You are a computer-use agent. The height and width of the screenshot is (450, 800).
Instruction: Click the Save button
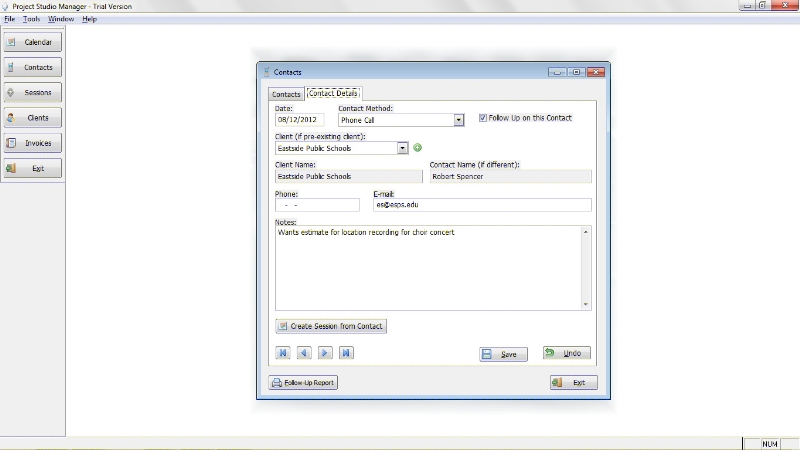tap(503, 354)
